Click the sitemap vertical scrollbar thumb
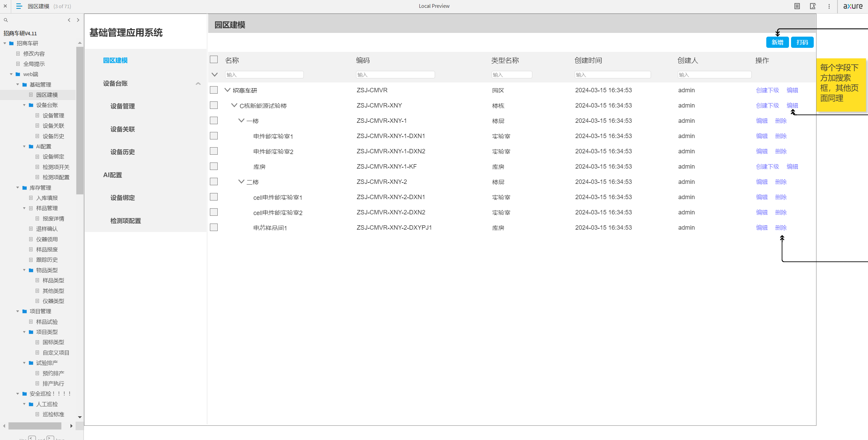 [x=80, y=120]
